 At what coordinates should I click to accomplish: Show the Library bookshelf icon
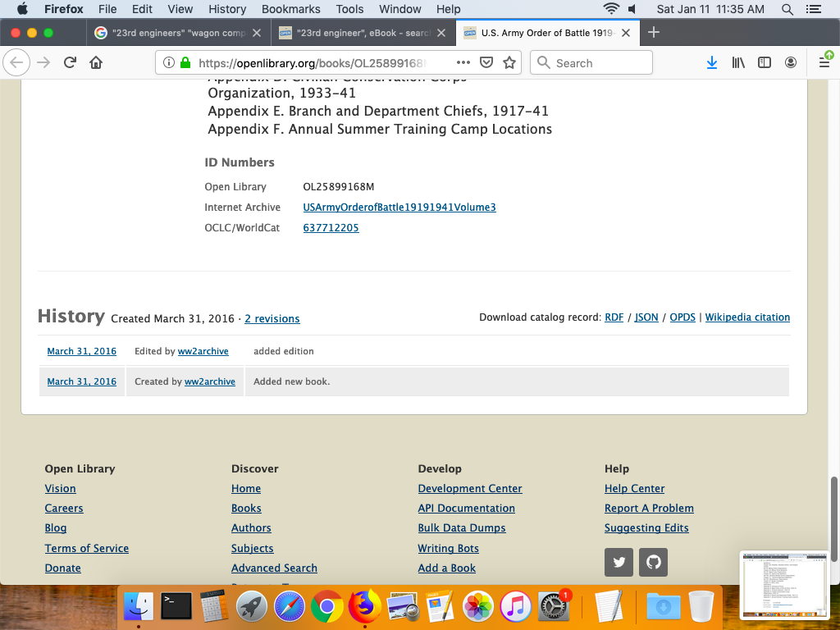click(738, 63)
